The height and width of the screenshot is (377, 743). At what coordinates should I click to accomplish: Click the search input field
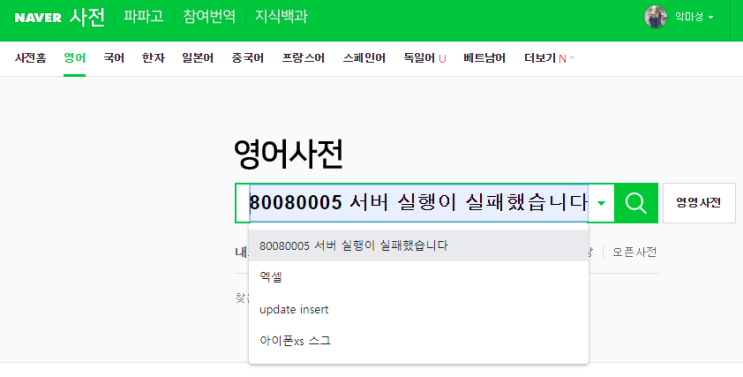[x=419, y=203]
